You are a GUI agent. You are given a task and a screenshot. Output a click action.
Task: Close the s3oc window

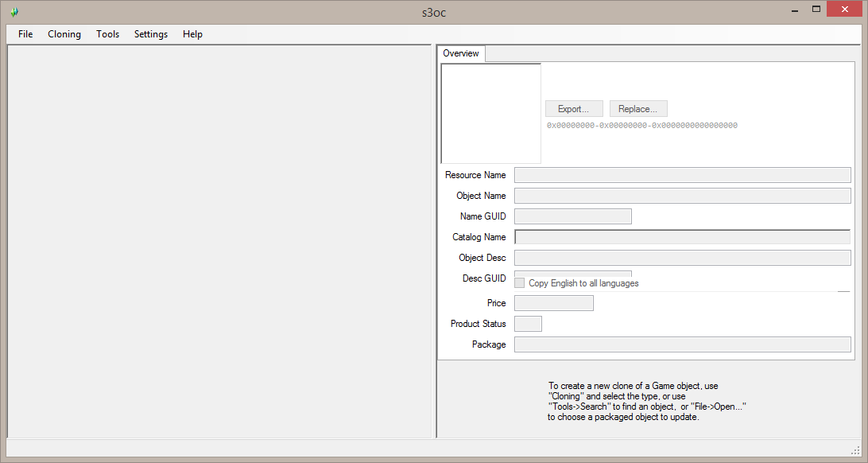tap(844, 10)
